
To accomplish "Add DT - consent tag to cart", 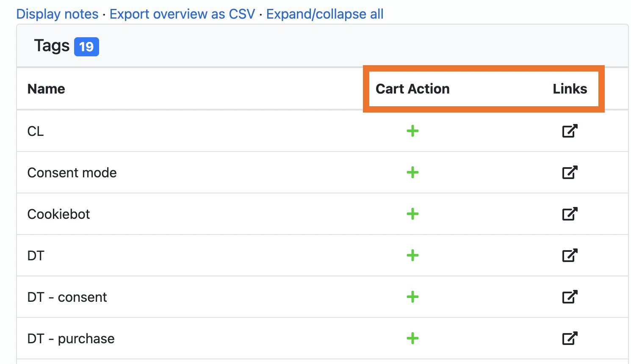I will pyautogui.click(x=412, y=297).
